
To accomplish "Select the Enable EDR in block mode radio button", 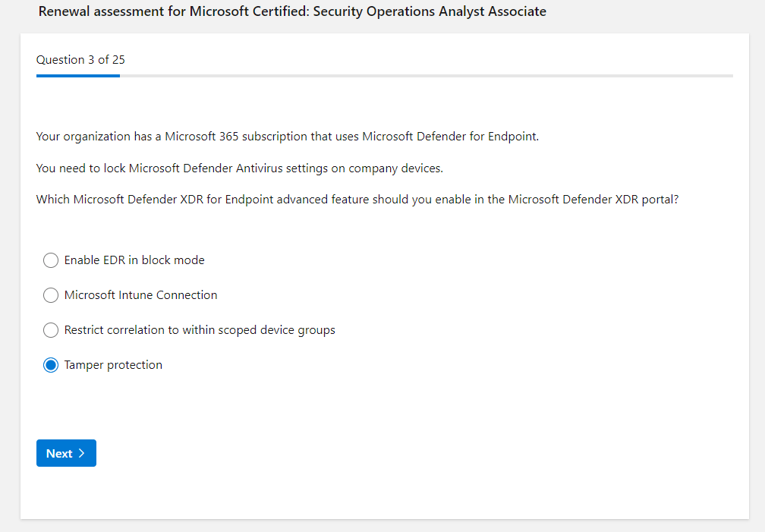I will click(x=51, y=260).
